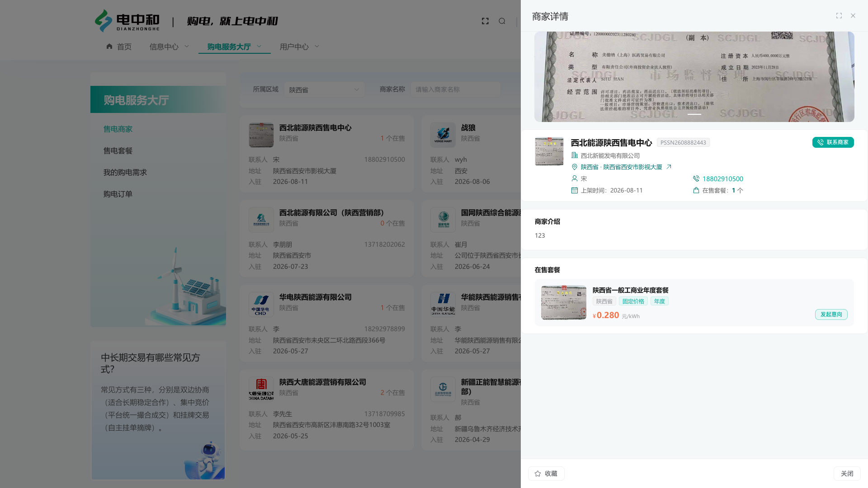The height and width of the screenshot is (488, 868).
Task: Click the 年度 tag on package
Action: (x=660, y=301)
